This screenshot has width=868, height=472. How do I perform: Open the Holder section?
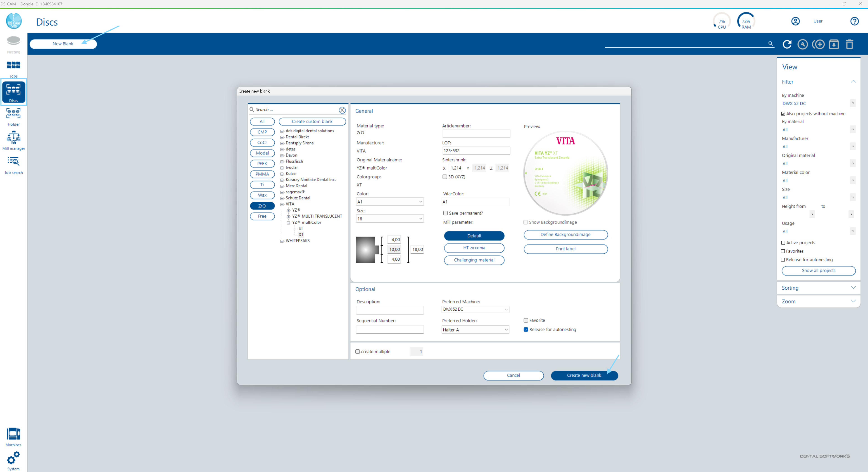coord(14,116)
